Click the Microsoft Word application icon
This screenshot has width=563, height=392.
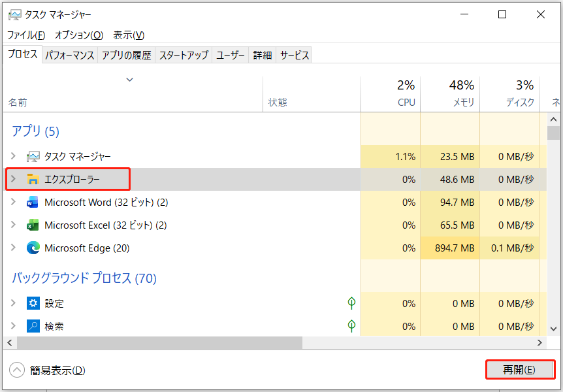33,202
